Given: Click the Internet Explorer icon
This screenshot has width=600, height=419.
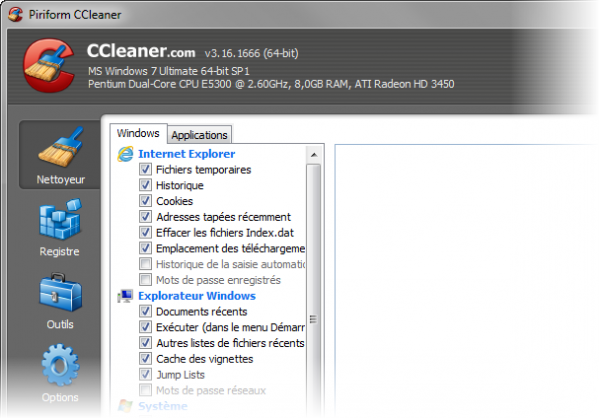Looking at the screenshot, I should pos(125,154).
